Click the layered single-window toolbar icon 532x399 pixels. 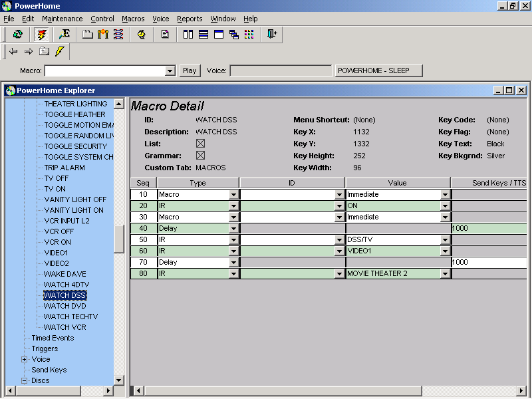point(219,35)
